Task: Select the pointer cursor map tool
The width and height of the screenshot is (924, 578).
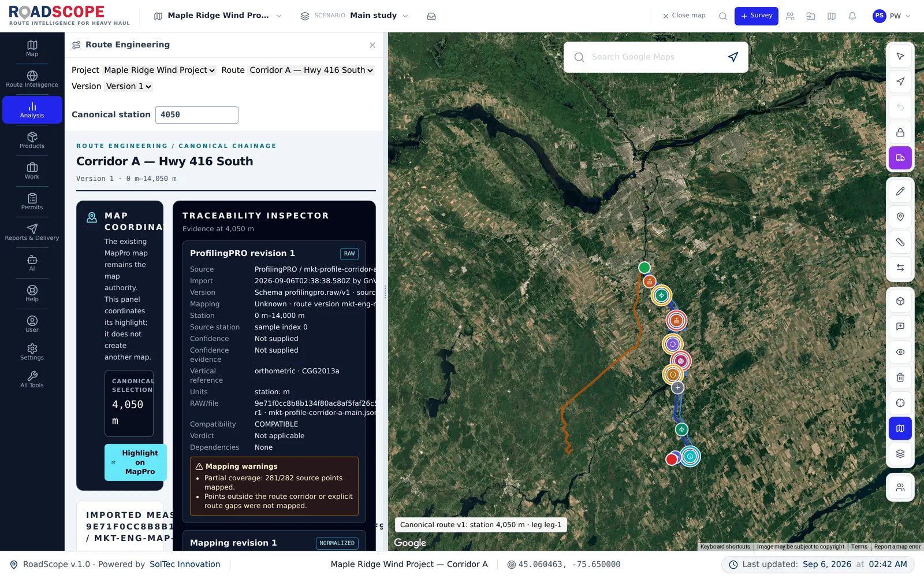Action: tap(900, 56)
